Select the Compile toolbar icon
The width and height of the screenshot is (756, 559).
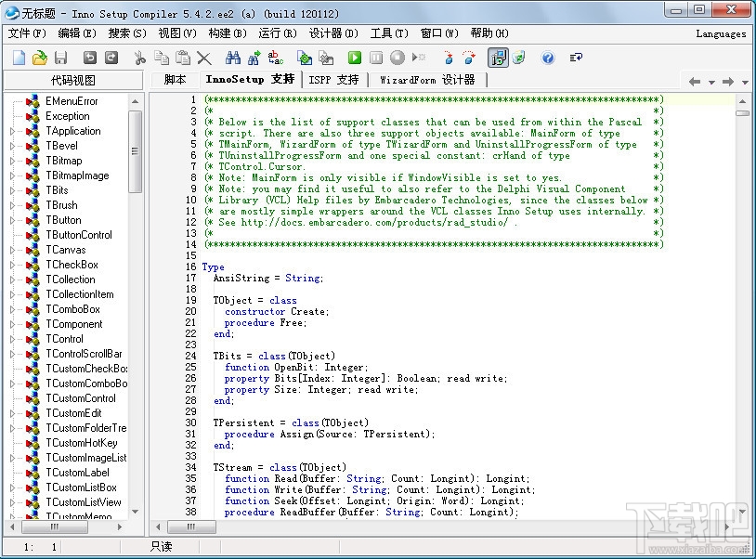click(306, 57)
